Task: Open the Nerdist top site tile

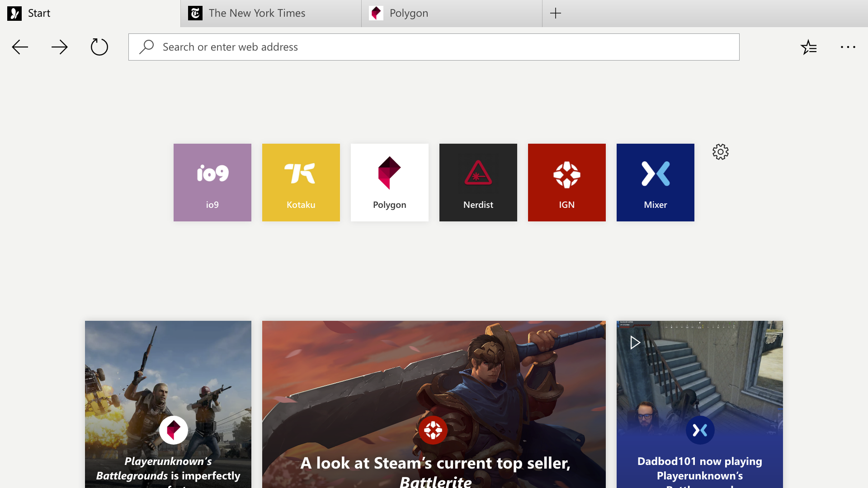Action: 478,183
